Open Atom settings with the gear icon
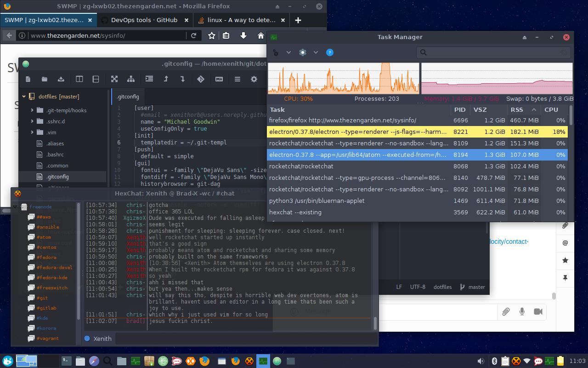The height and width of the screenshot is (368, 588). click(x=254, y=79)
